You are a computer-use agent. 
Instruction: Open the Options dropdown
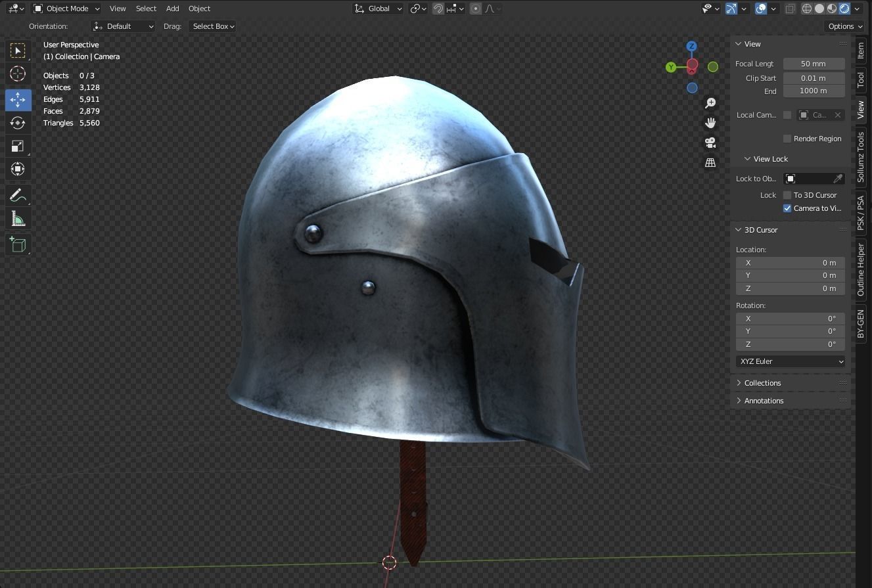pyautogui.click(x=845, y=26)
